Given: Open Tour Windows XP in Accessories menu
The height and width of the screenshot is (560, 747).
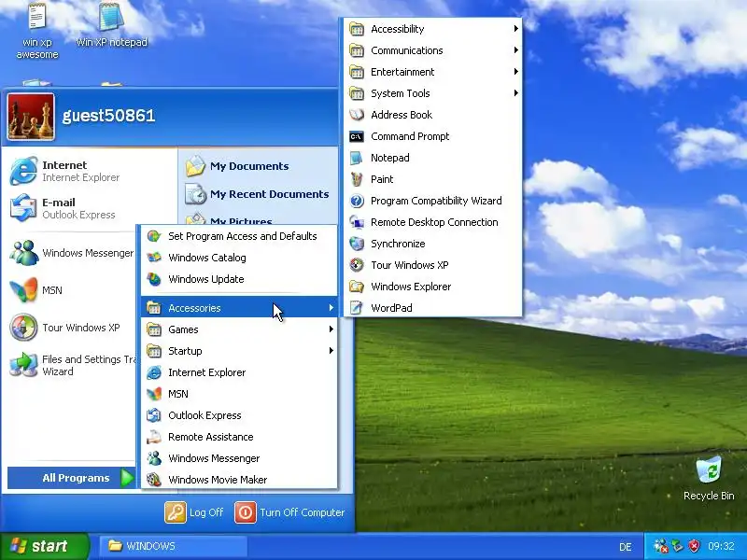Looking at the screenshot, I should click(x=433, y=265).
